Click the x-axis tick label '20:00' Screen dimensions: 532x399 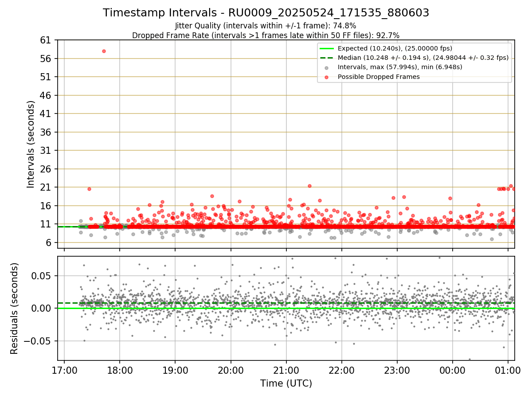pyautogui.click(x=231, y=370)
